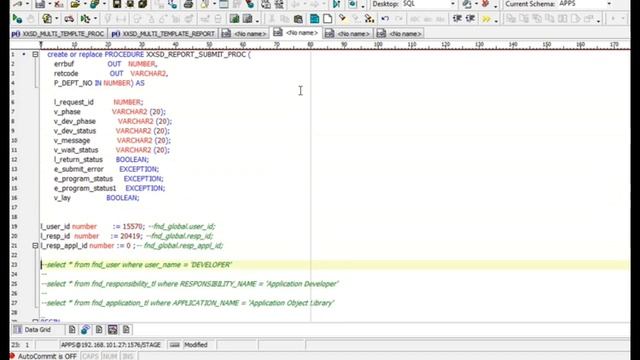Click the yellow double-arrow toolbar icon
The image size is (640, 360).
(x=486, y=19)
